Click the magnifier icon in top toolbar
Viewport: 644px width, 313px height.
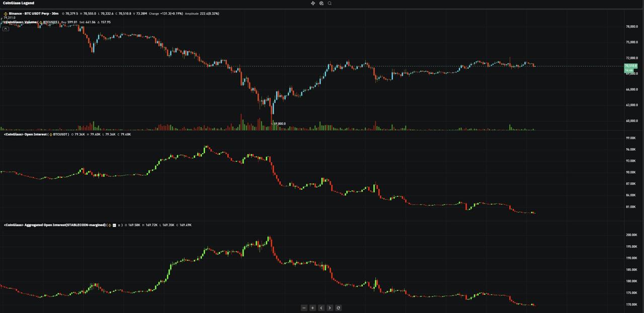click(x=330, y=4)
